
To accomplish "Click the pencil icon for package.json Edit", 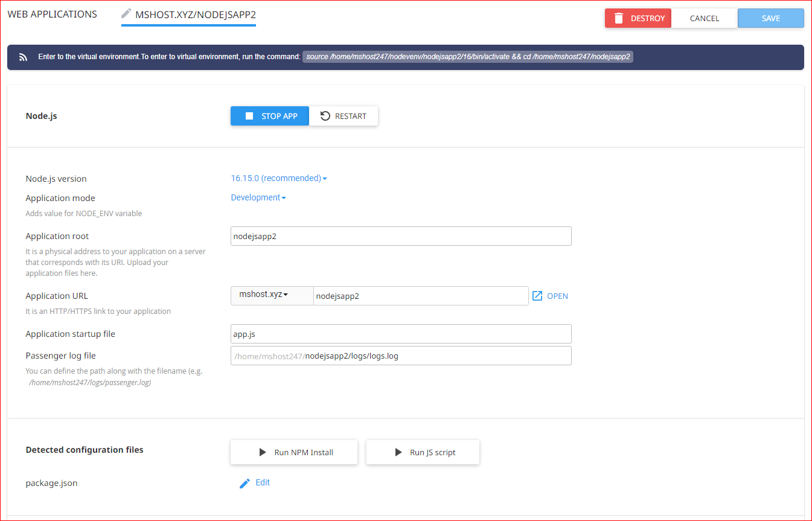I will coord(245,483).
